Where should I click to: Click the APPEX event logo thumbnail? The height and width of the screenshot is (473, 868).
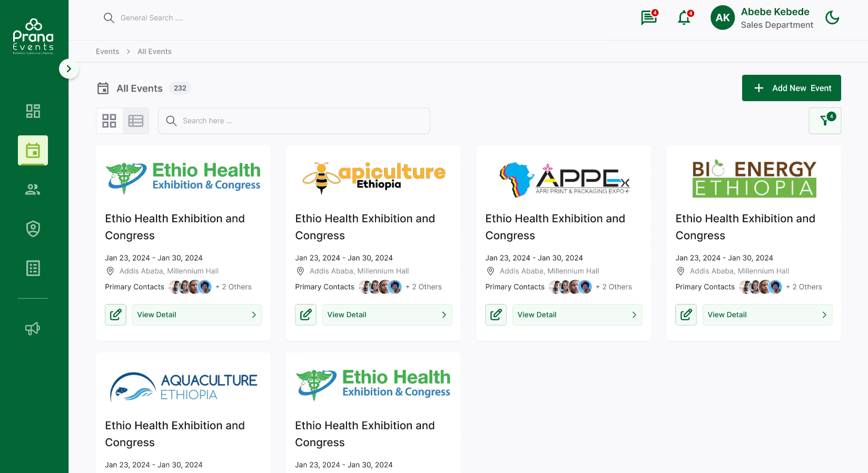(x=564, y=180)
